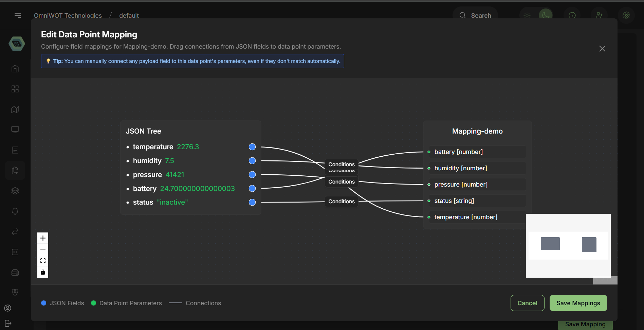Click the Save Mappings button
644x330 pixels.
coord(578,303)
